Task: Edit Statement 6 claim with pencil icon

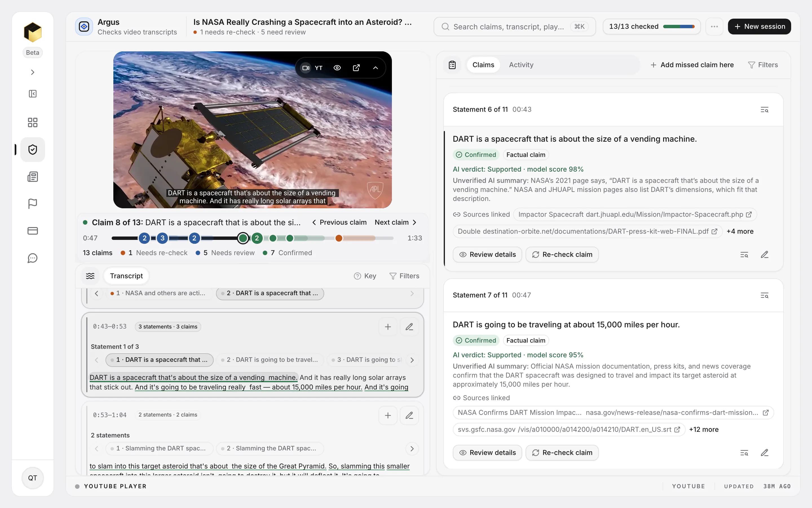Action: 764,255
